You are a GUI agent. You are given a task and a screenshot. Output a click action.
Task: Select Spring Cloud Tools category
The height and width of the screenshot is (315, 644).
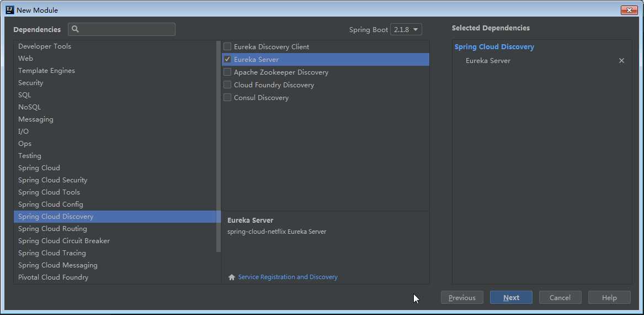(115, 192)
